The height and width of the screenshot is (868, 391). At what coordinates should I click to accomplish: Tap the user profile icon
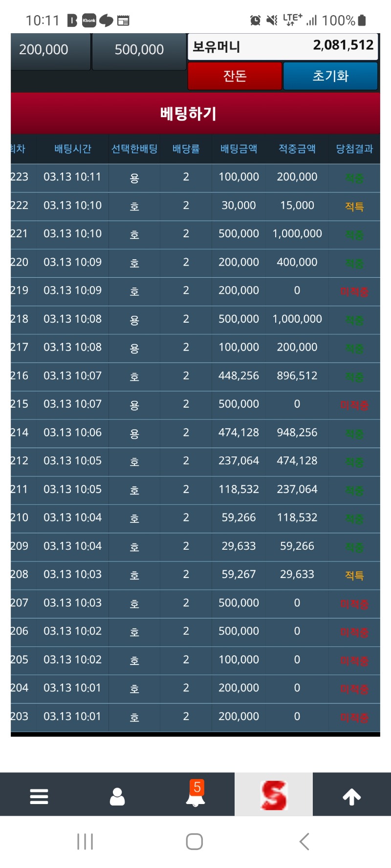click(117, 796)
